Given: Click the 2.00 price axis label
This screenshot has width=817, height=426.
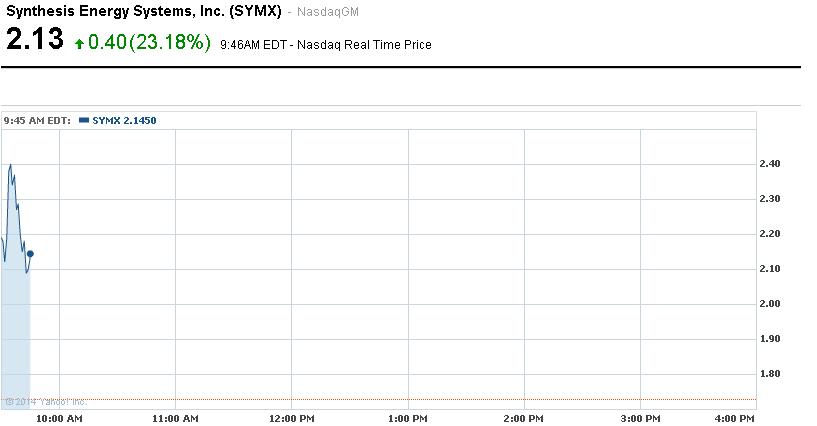Looking at the screenshot, I should click(770, 304).
